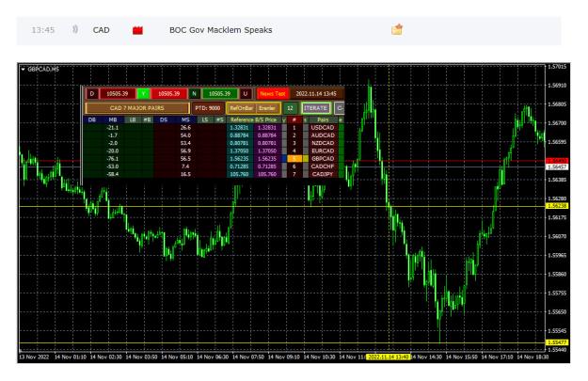The width and height of the screenshot is (588, 381).
Task: Click the purple price 1.56235
Action: click(x=267, y=159)
